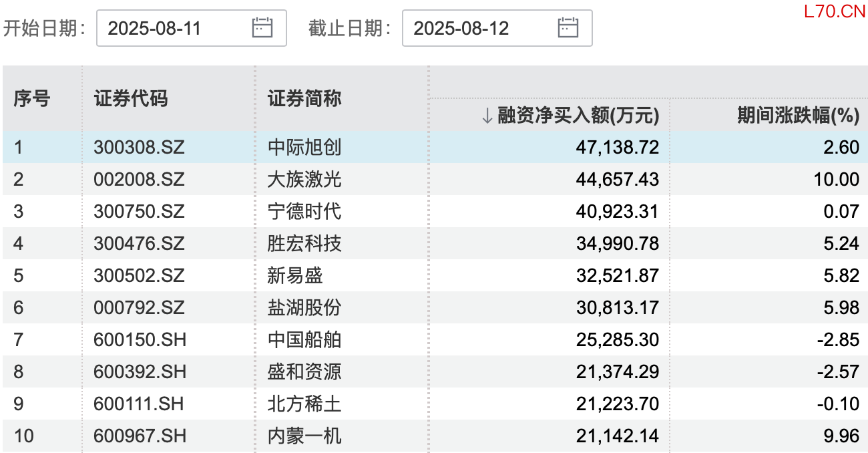Viewport: 868px width, 453px height.
Task: Click the 证券简称 column header
Action: coord(304,99)
